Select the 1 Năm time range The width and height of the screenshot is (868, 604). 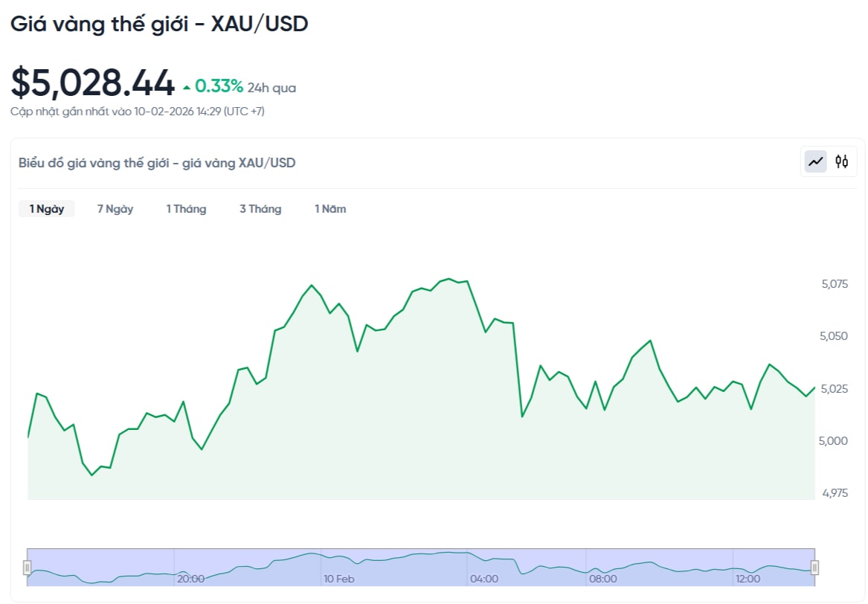coord(330,209)
